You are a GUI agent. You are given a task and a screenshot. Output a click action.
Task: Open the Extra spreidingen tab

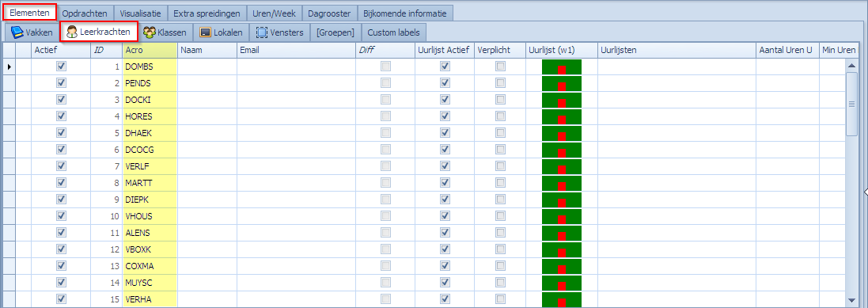pyautogui.click(x=207, y=13)
